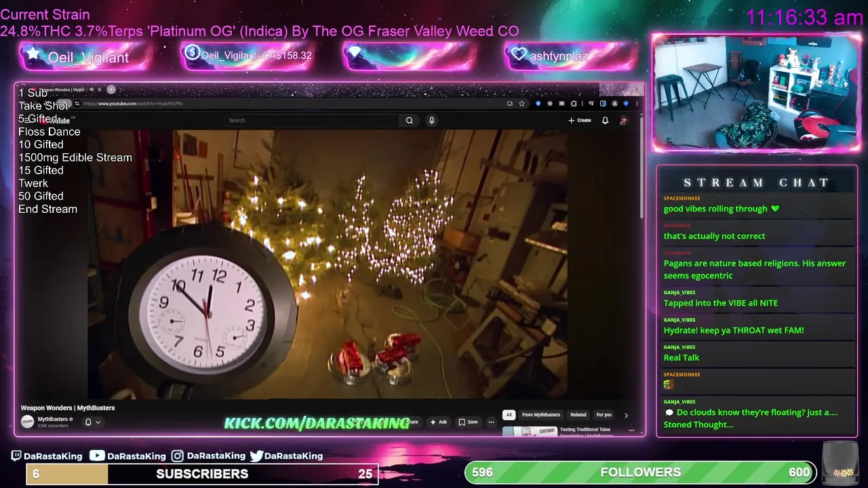The image size is (868, 488).
Task: Click the YouTube DaRastaKing social handle
Action: (128, 456)
